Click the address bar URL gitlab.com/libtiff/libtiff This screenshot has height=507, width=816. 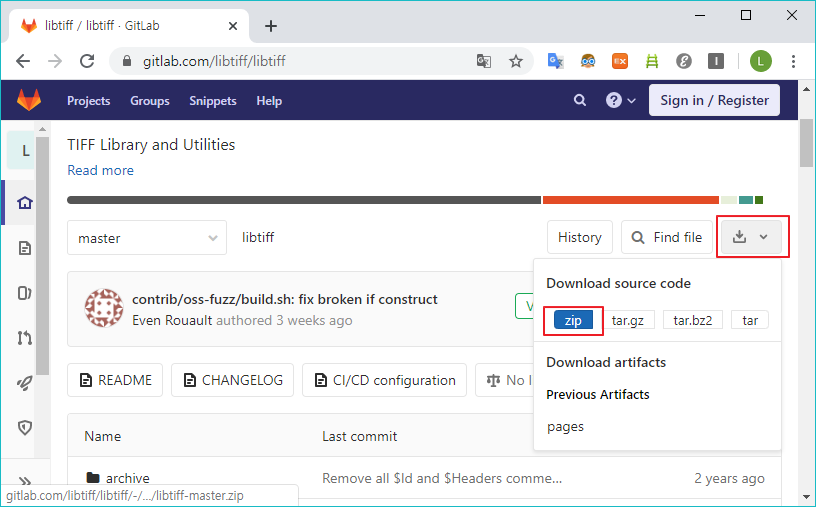pyautogui.click(x=214, y=61)
